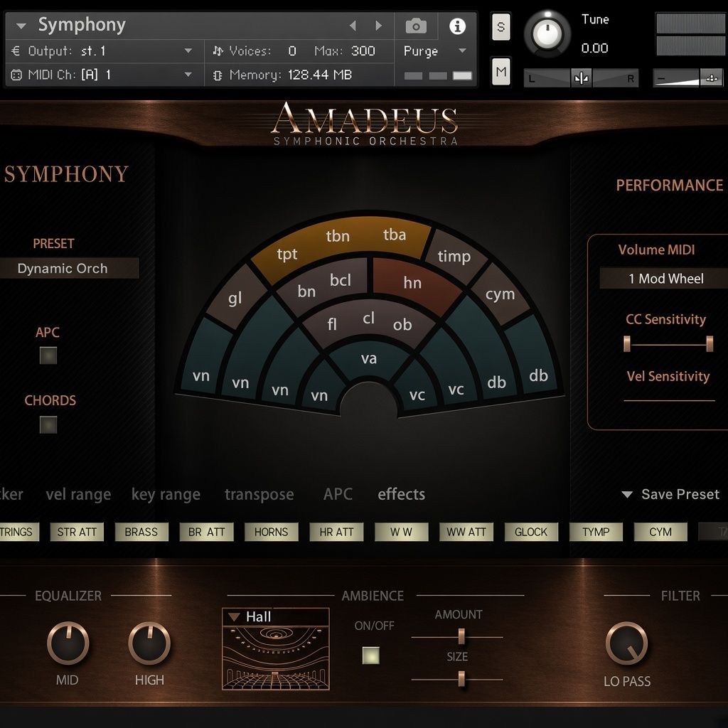This screenshot has height=728, width=728.
Task: Switch to the APC tab
Action: [338, 494]
